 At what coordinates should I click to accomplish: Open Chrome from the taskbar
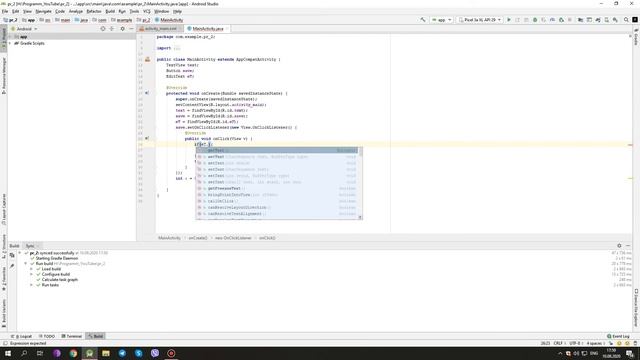tap(73, 353)
